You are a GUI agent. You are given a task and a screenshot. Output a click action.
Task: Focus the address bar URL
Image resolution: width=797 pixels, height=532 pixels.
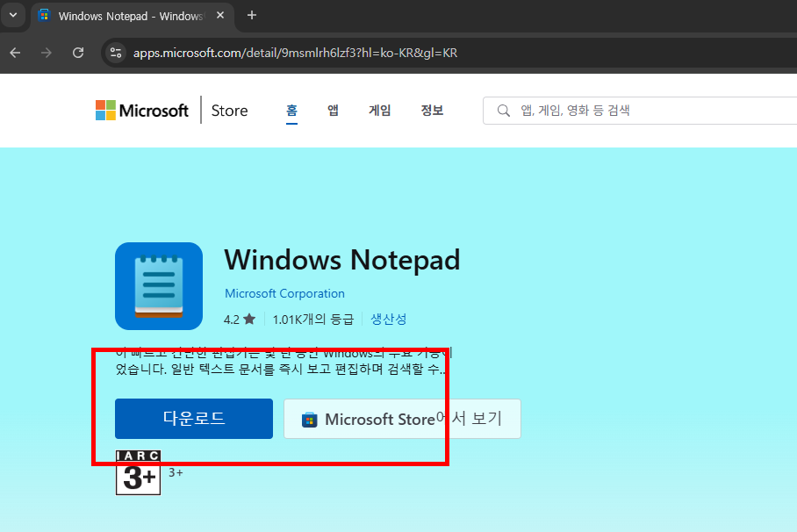pos(295,53)
